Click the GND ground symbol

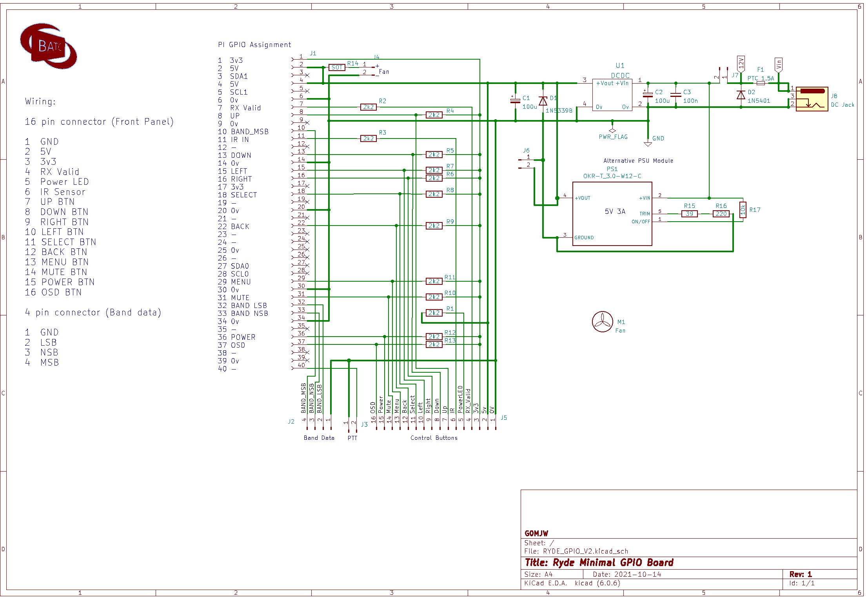tap(648, 144)
